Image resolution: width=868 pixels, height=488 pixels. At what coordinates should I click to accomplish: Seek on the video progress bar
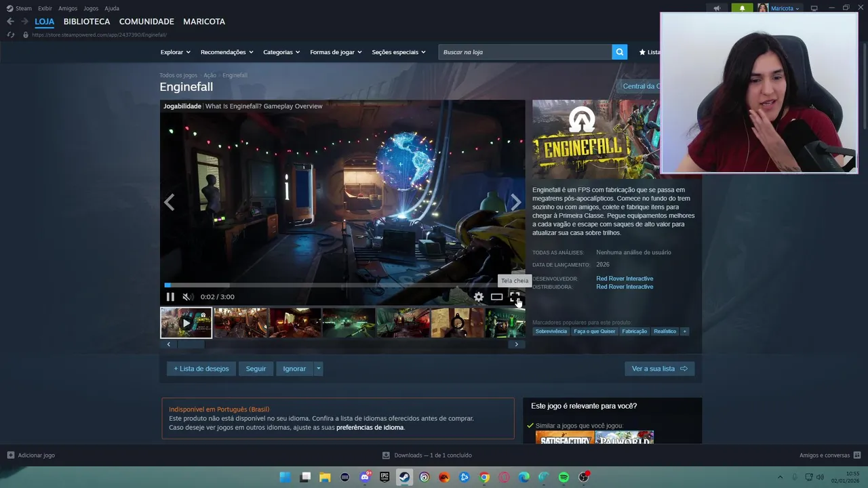[342, 285]
